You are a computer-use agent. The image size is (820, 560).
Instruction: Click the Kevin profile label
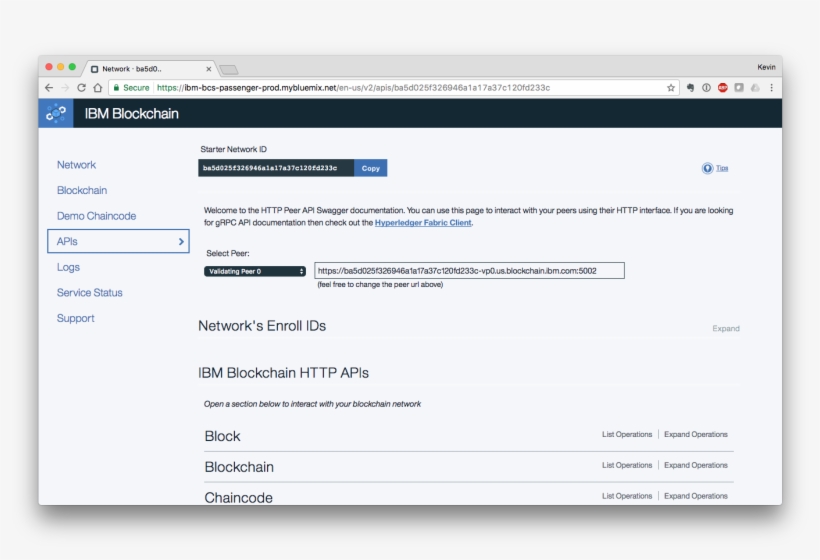[x=766, y=67]
